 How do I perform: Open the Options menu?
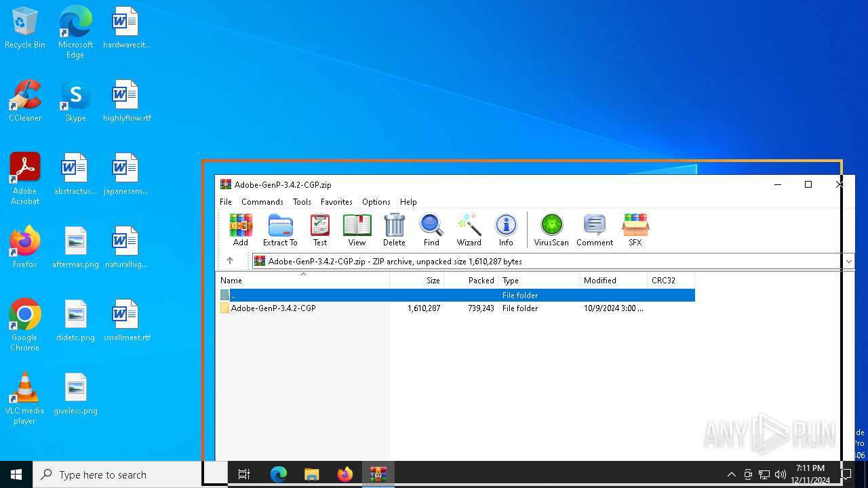point(376,202)
